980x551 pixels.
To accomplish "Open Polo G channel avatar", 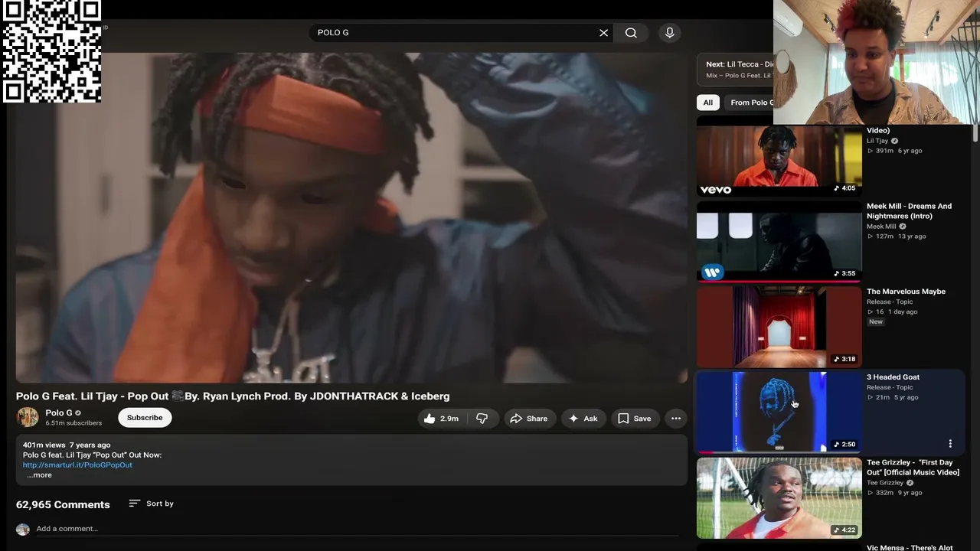I will tap(28, 417).
